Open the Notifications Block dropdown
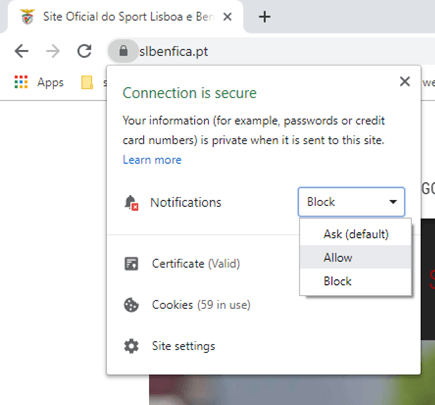Image resolution: width=435 pixels, height=405 pixels. click(x=351, y=202)
